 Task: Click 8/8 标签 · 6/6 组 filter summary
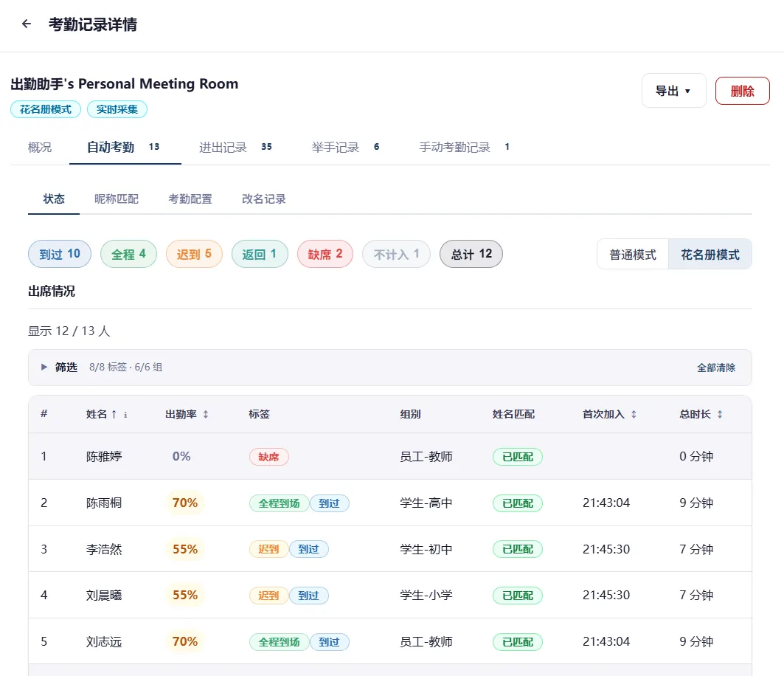(x=125, y=368)
